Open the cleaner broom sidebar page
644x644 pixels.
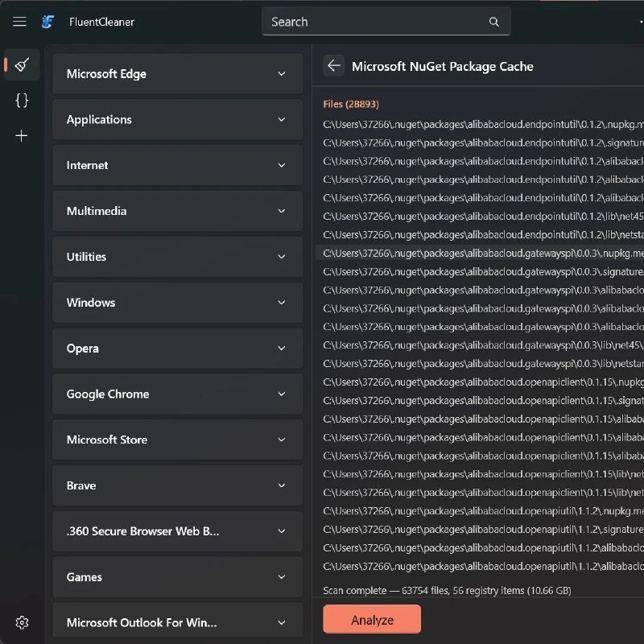[22, 64]
